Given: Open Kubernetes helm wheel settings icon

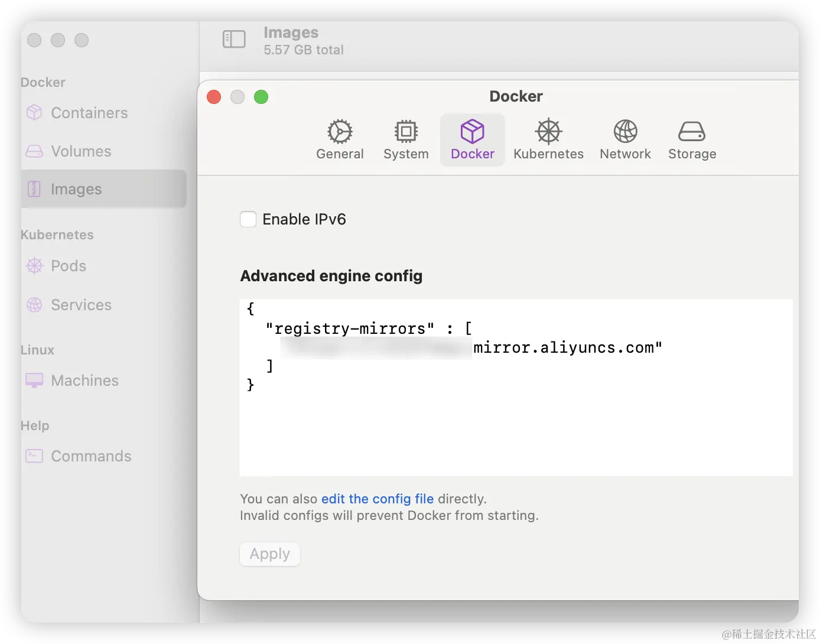Looking at the screenshot, I should pos(549,131).
